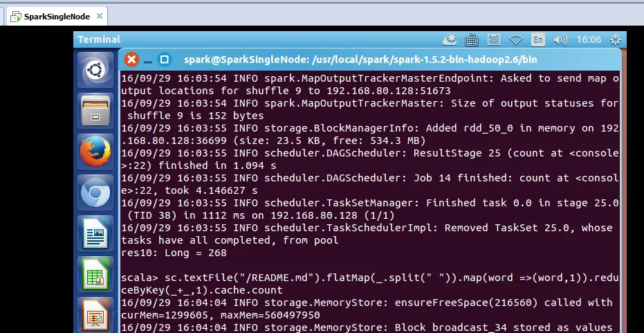Open the network indicator in top panel
Screen dimensions: 644x333
click(516, 40)
